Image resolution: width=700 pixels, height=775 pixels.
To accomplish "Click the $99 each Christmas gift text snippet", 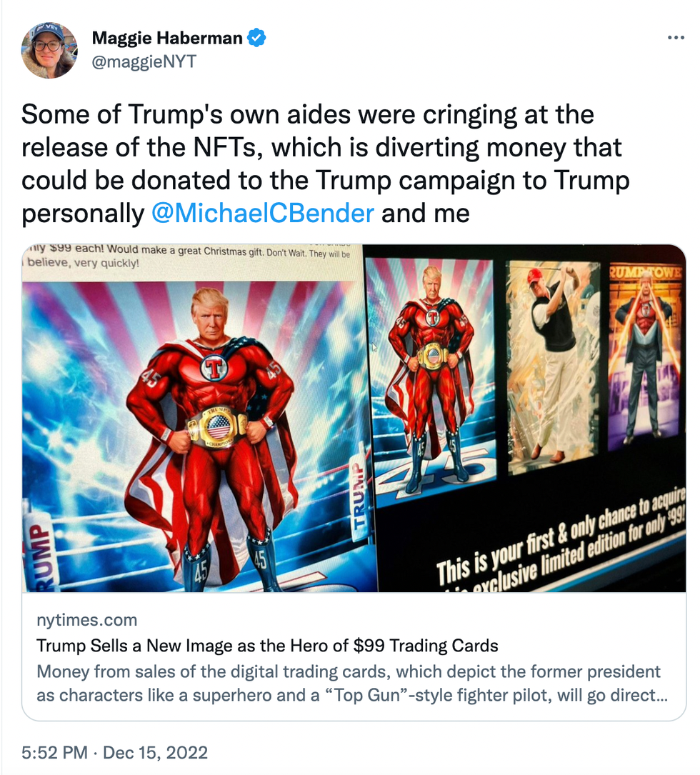I will click(x=188, y=255).
